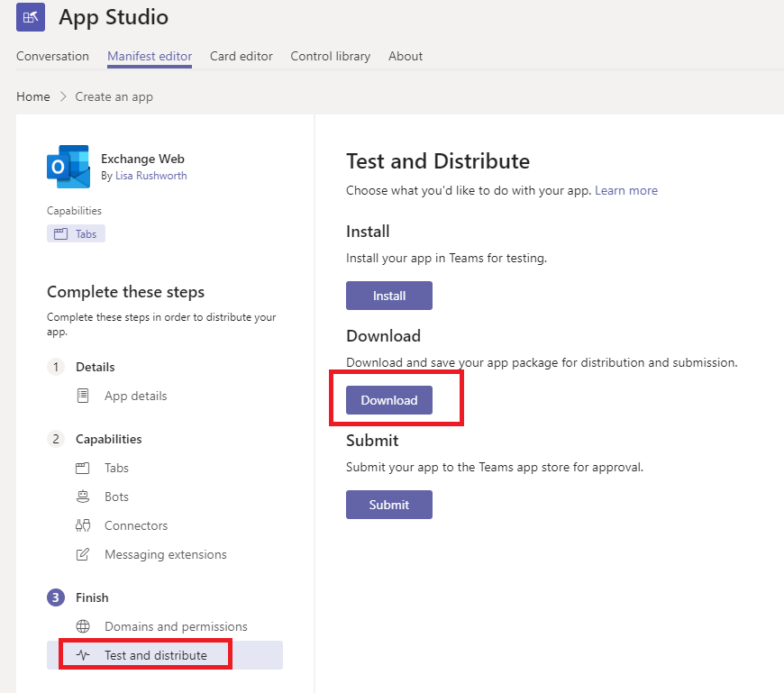The width and height of the screenshot is (784, 693).
Task: Click the Tabs capability tag label
Action: click(x=86, y=234)
